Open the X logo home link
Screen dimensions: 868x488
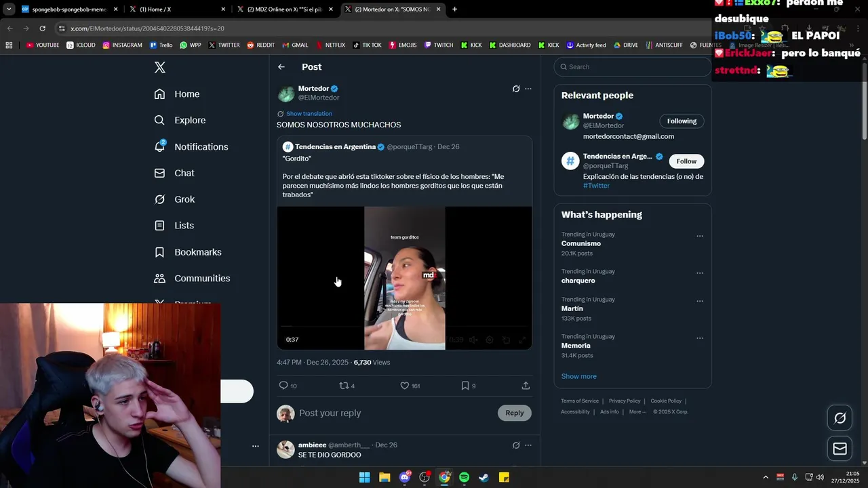click(x=159, y=67)
